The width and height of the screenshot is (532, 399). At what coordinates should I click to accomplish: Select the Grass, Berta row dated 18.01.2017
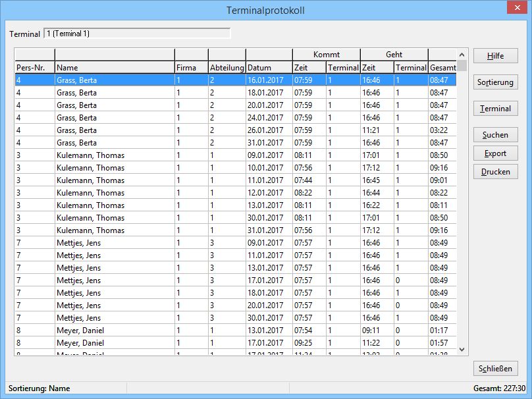coord(236,93)
